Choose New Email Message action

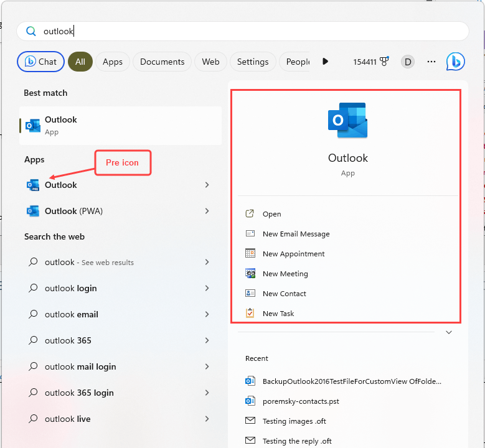tap(296, 234)
